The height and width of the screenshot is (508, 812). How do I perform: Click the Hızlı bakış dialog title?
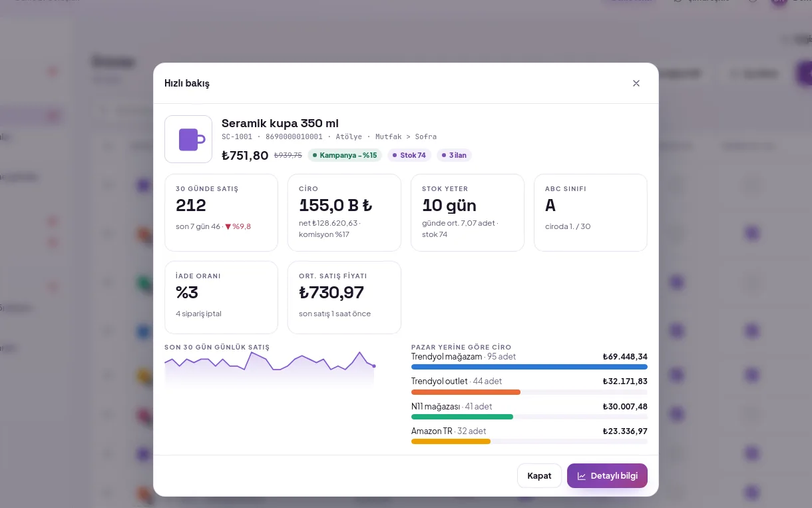187,83
